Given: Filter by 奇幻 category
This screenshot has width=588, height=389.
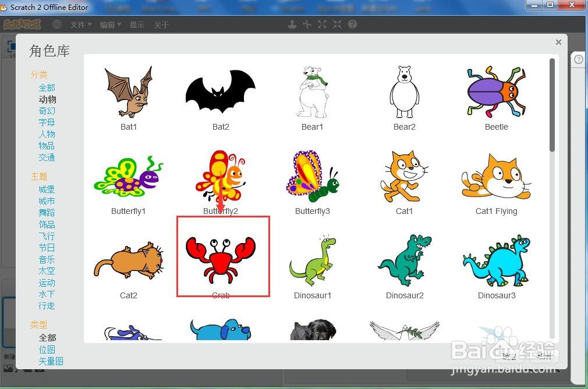Looking at the screenshot, I should pyautogui.click(x=47, y=111).
